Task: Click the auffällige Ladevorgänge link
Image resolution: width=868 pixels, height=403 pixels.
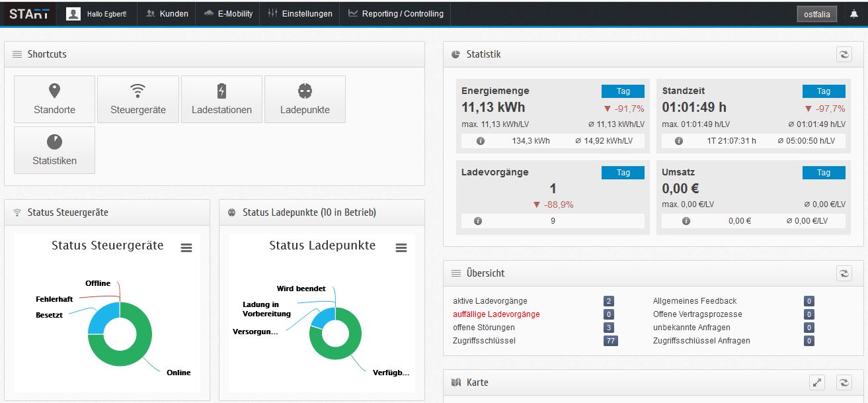Action: pos(496,314)
